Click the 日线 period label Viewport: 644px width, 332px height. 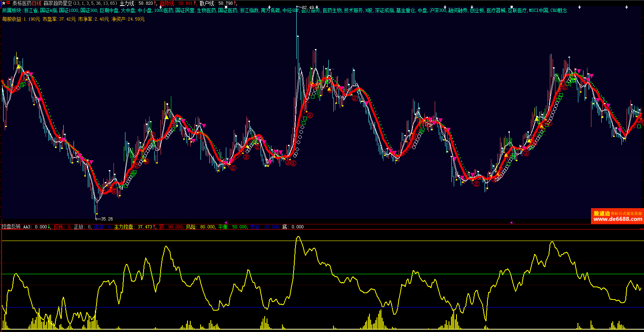click(36, 3)
